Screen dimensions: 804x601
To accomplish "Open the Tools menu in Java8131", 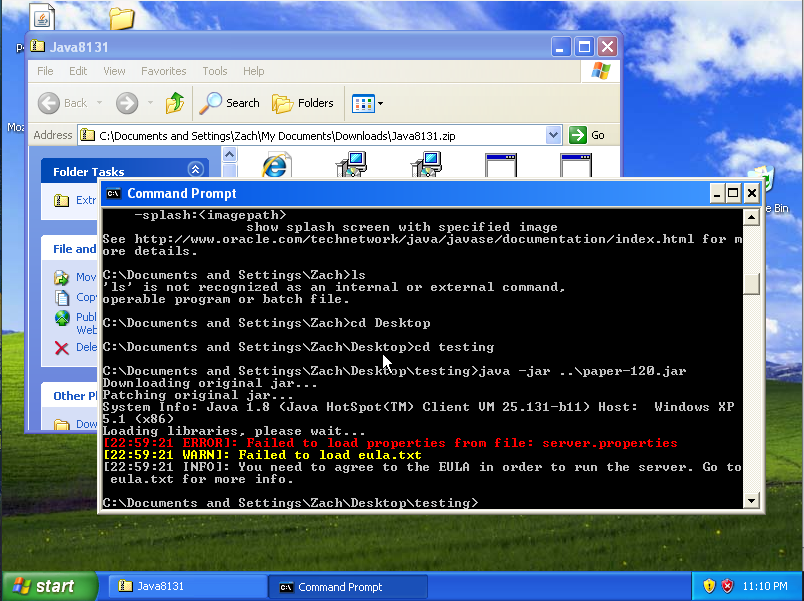I will (215, 71).
